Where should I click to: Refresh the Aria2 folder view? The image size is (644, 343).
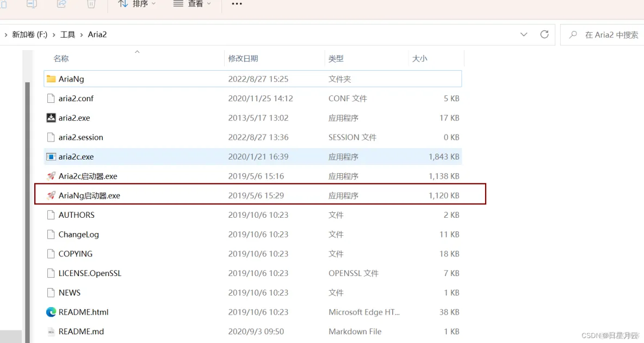point(544,34)
